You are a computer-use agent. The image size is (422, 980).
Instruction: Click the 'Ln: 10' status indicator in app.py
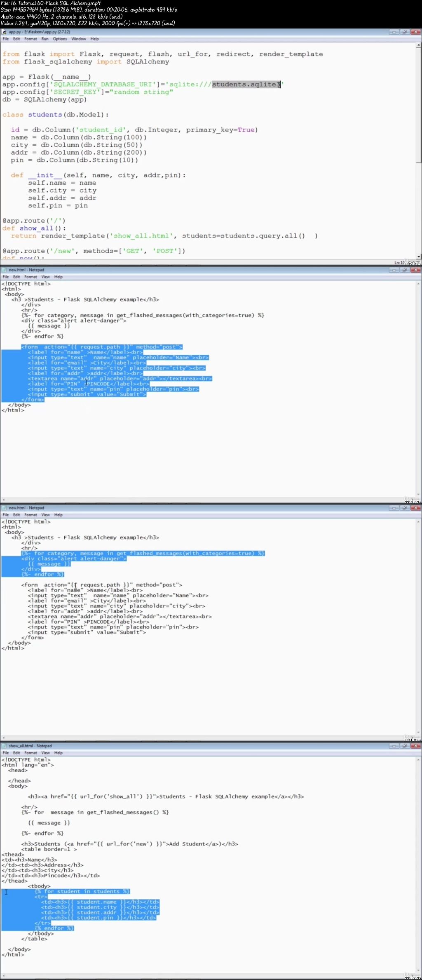(x=400, y=262)
